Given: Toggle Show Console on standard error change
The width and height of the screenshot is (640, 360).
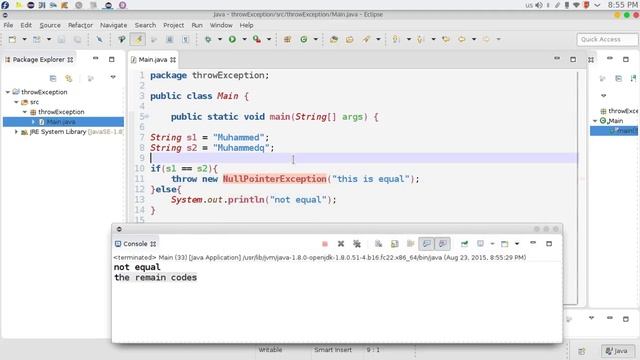Looking at the screenshot, I should [x=442, y=244].
